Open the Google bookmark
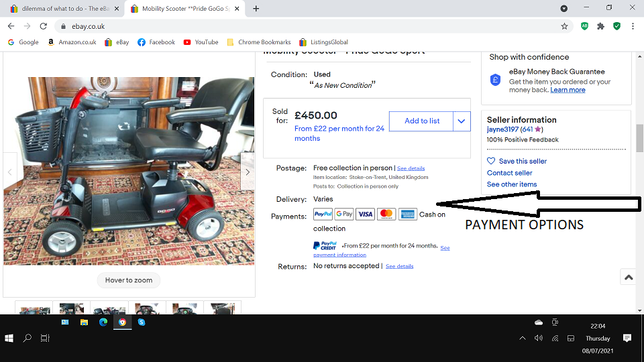This screenshot has width=644, height=362. point(23,42)
